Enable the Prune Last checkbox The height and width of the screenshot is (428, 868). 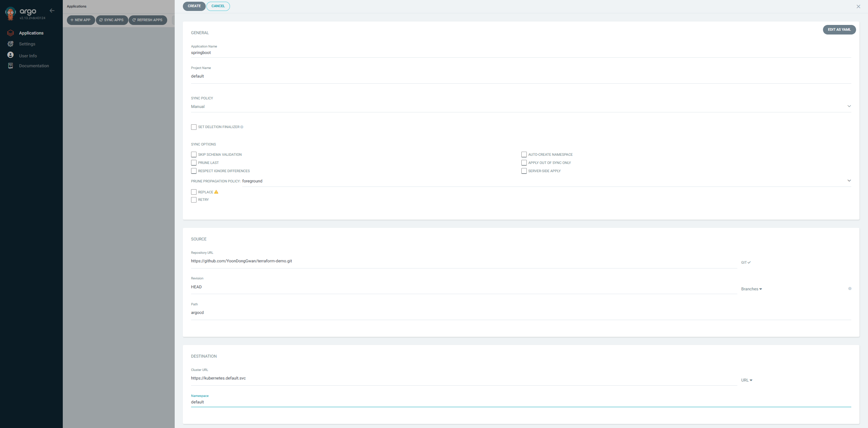pos(194,163)
